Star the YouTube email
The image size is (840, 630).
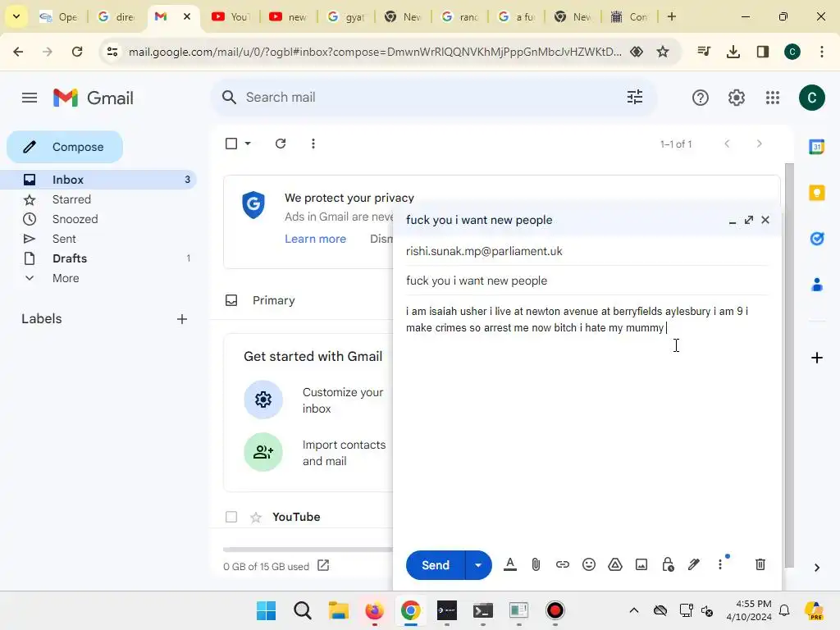256,517
